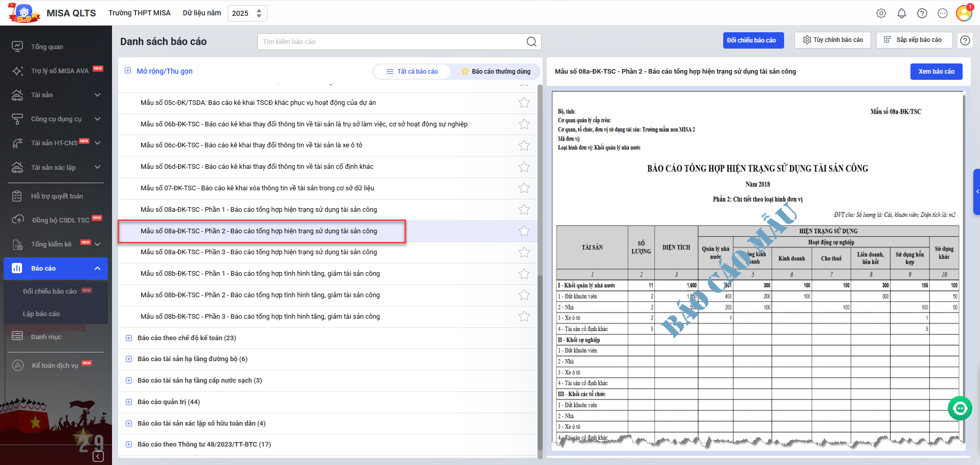
Task: Open Lập báo cáo submenu item
Action: [41, 314]
